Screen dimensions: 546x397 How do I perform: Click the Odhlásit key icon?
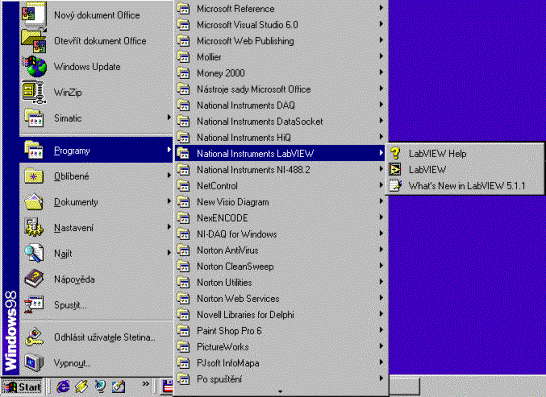pos(34,337)
